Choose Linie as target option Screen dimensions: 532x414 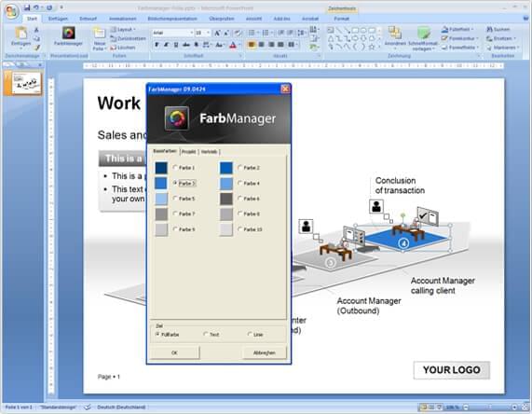coord(250,334)
